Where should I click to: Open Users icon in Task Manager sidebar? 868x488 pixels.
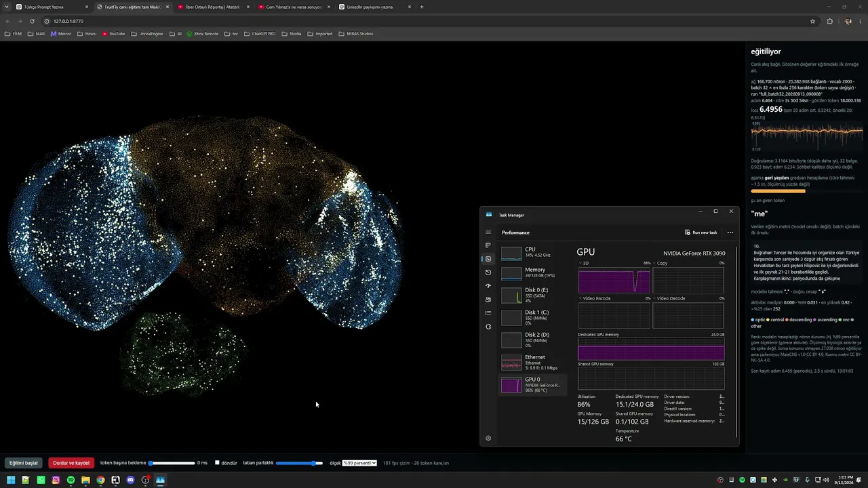[x=488, y=300]
